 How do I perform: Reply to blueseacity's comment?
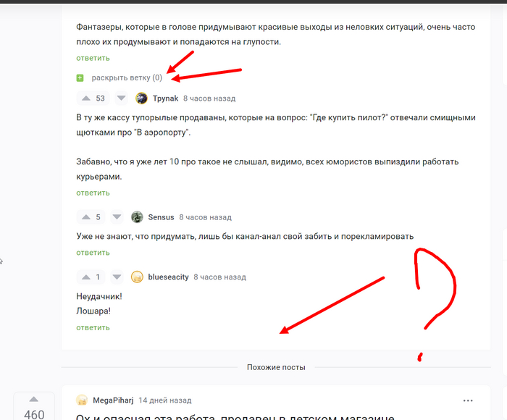93,328
